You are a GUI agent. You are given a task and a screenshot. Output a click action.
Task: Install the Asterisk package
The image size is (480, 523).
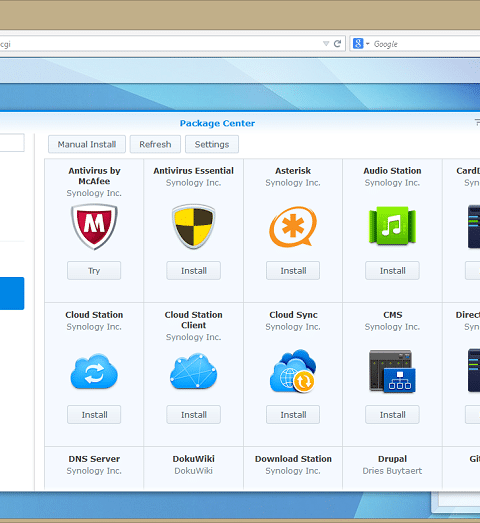click(293, 271)
